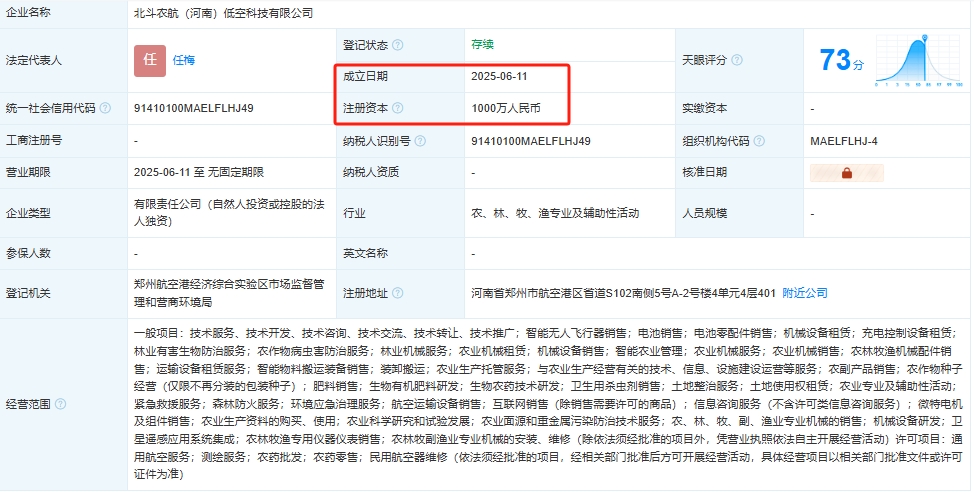
Task: Click the red 任 avatar badge
Action: [x=150, y=60]
